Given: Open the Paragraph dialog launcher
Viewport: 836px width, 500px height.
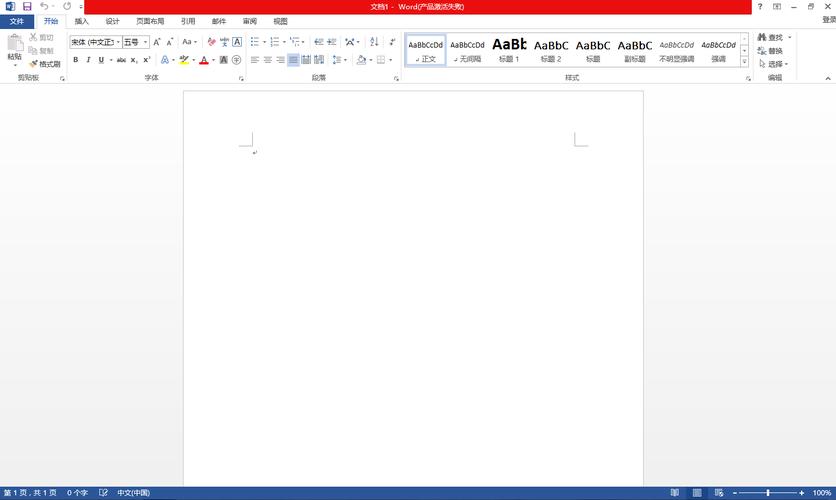Looking at the screenshot, I should [x=396, y=78].
